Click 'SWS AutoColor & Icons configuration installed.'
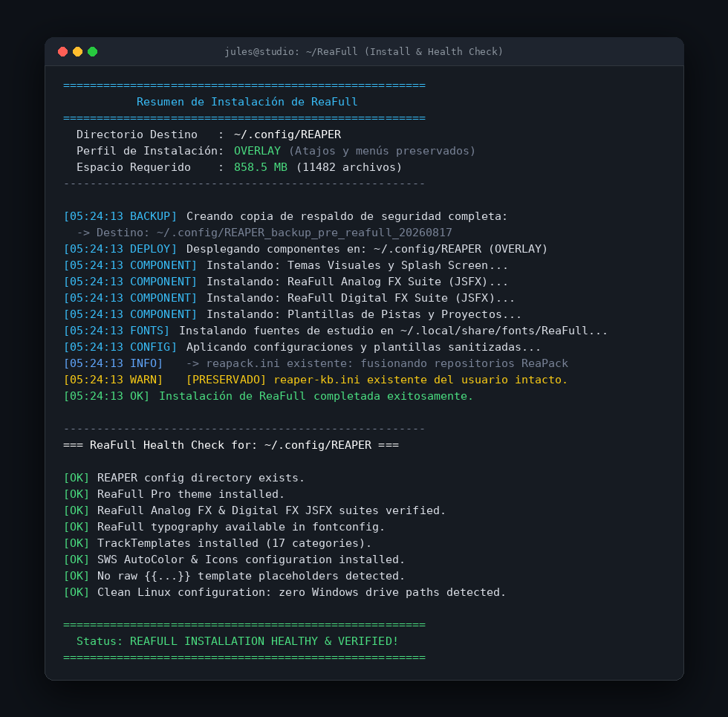This screenshot has height=717, width=728. [251, 559]
